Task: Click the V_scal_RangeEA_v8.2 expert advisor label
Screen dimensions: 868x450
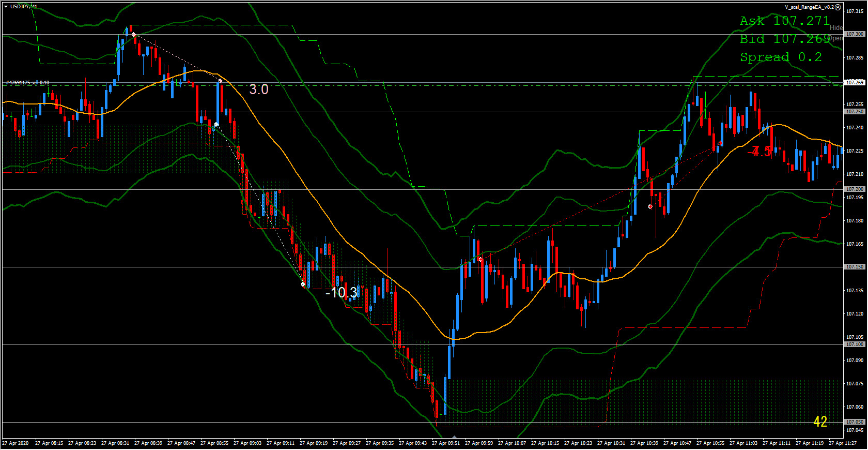Action: coord(809,7)
